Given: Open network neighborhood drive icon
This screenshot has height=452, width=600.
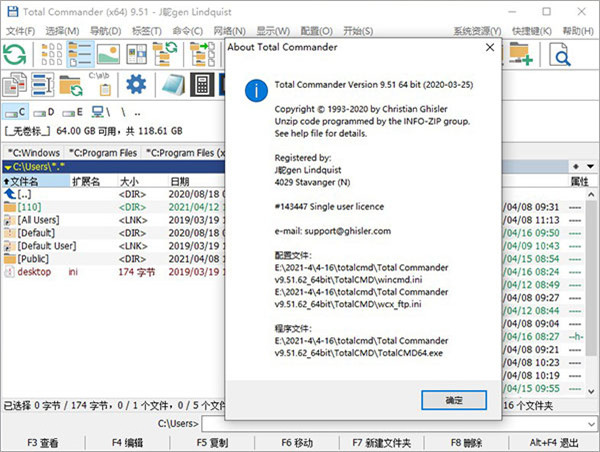Looking at the screenshot, I should pyautogui.click(x=101, y=112).
